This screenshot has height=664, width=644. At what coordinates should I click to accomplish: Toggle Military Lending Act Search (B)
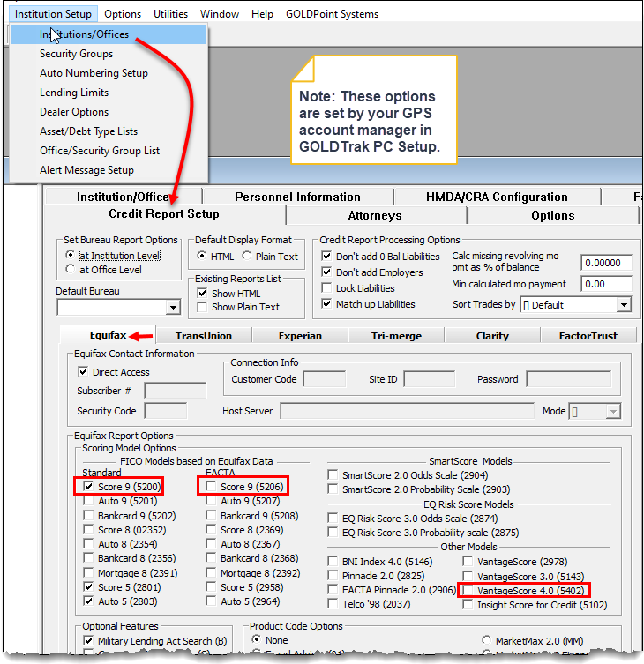tap(88, 641)
